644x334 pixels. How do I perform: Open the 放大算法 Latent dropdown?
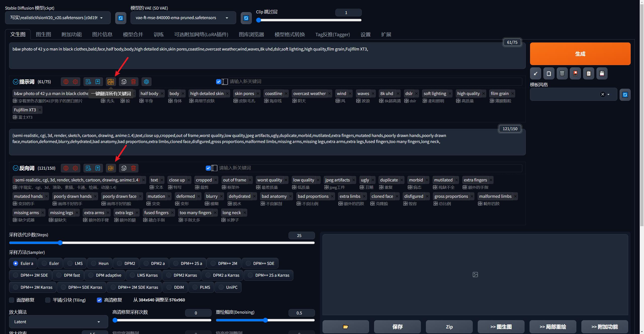tap(58, 322)
